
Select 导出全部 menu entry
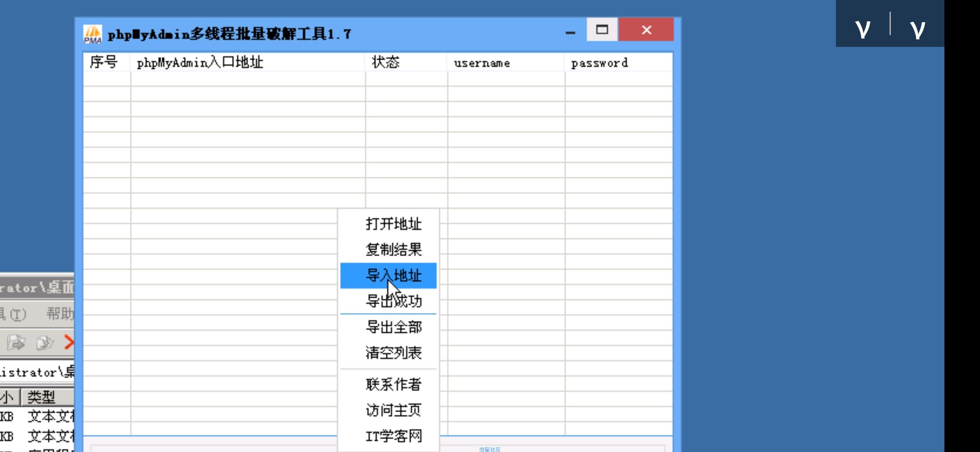tap(388, 327)
